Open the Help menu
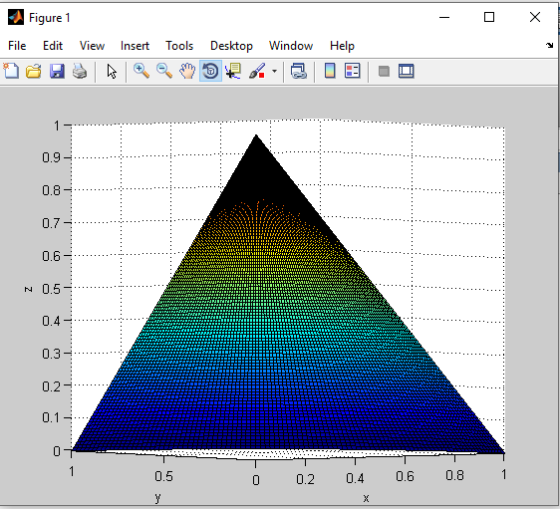Image resolution: width=560 pixels, height=509 pixels. pyautogui.click(x=342, y=46)
